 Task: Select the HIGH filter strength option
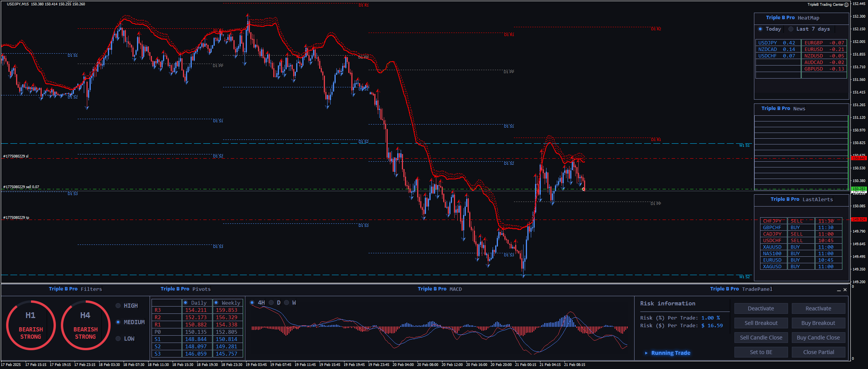click(x=118, y=306)
